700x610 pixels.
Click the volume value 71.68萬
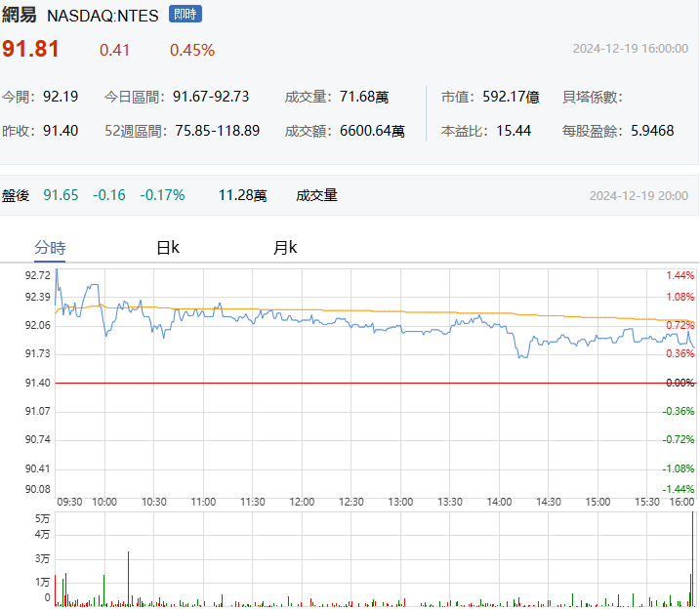tap(364, 97)
